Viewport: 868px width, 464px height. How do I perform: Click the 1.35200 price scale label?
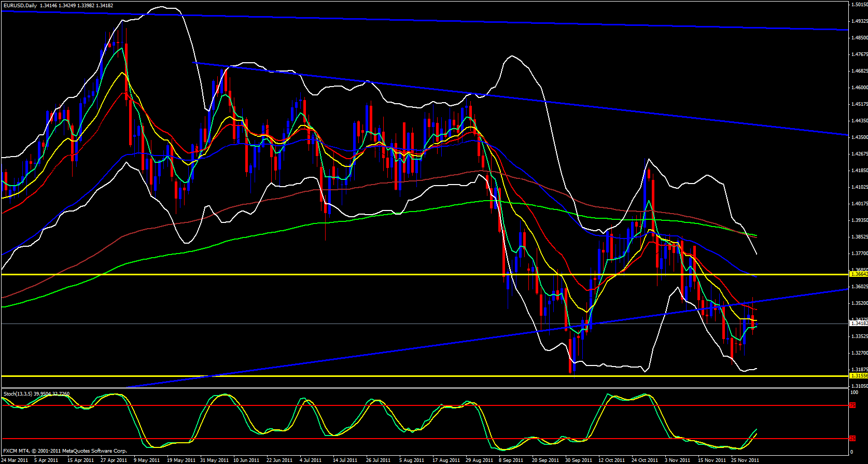859,303
